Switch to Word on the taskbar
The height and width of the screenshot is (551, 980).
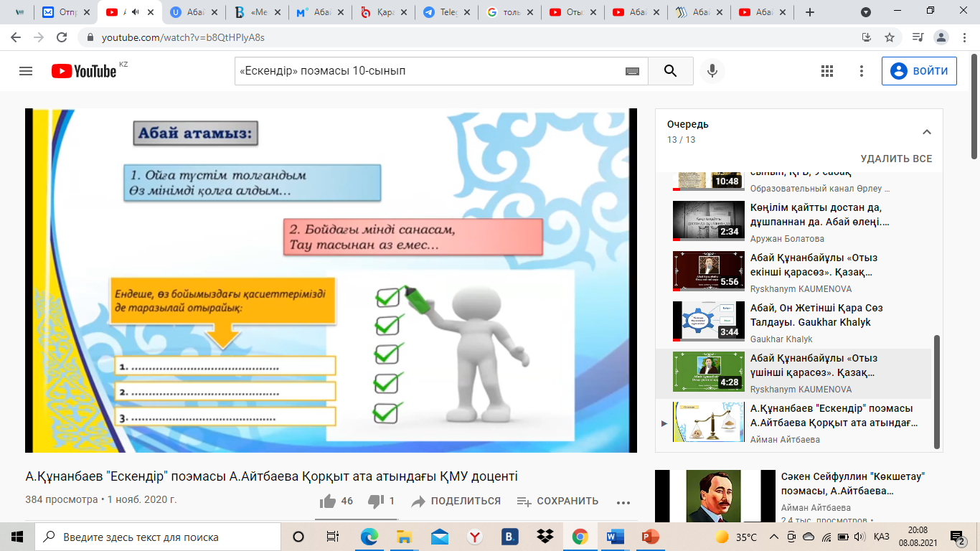click(616, 537)
